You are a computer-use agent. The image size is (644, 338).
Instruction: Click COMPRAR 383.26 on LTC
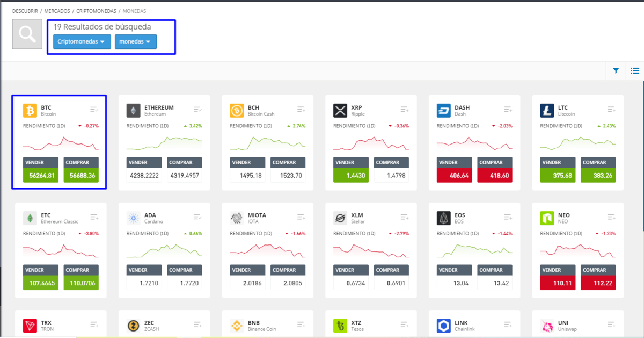pos(598,170)
